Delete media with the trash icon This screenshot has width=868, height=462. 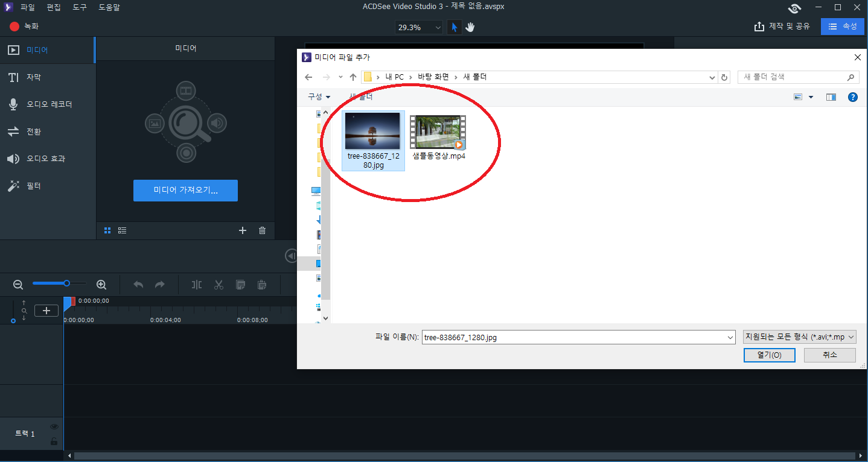(x=262, y=230)
